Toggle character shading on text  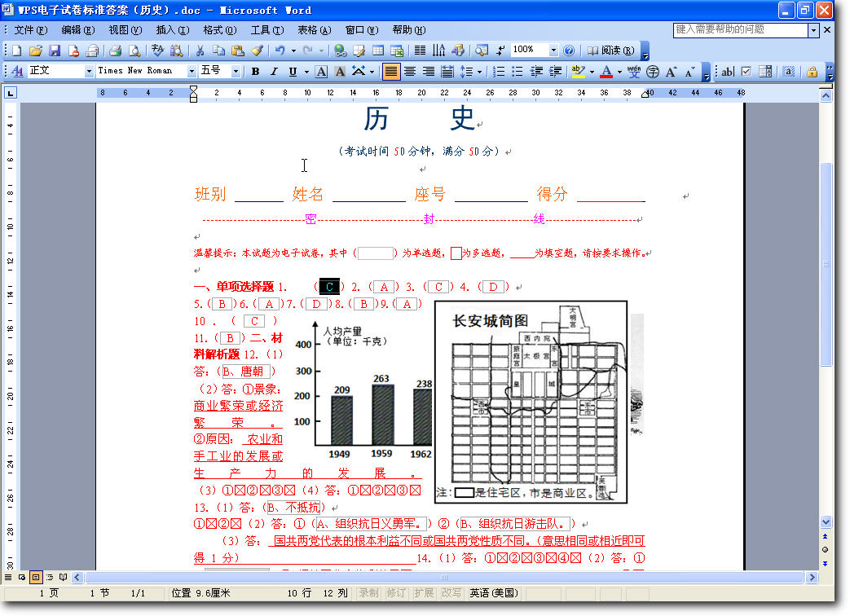click(x=340, y=72)
